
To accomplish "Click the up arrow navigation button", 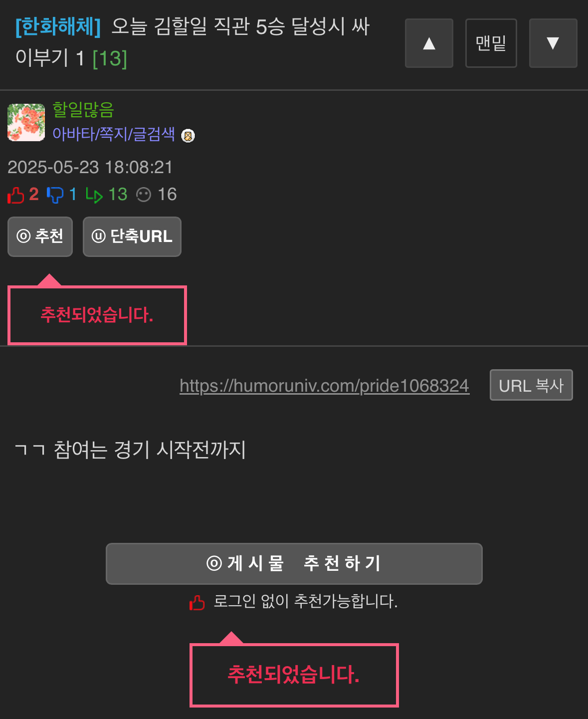I will (429, 43).
